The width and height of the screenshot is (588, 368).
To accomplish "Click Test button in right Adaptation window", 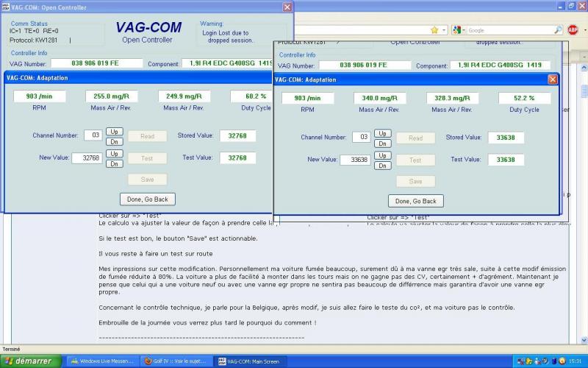I will coord(415,160).
